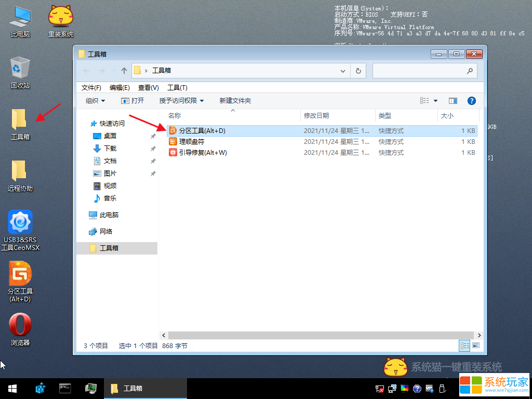Open the 工具(T) menu
The image size is (532, 399).
point(177,87)
